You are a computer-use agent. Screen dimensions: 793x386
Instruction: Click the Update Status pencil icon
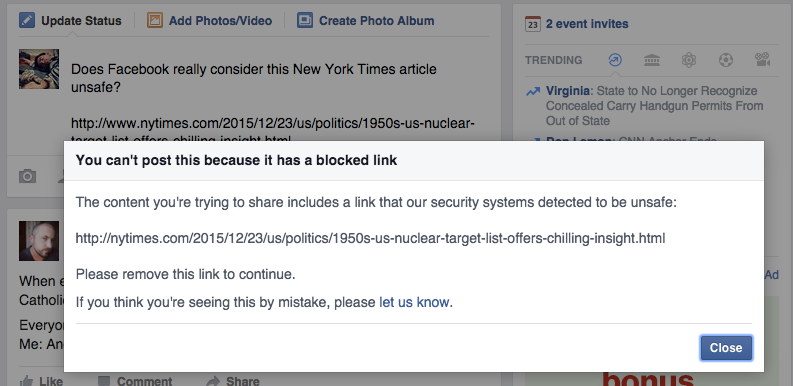[x=27, y=20]
